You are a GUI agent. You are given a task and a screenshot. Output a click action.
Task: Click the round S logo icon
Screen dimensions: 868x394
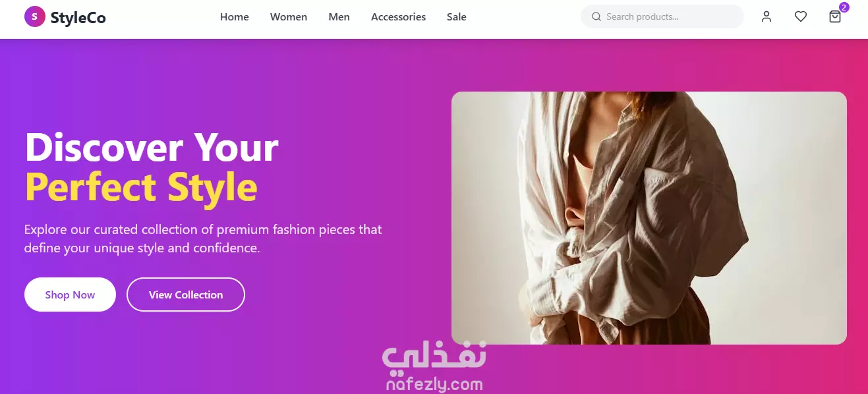point(34,16)
